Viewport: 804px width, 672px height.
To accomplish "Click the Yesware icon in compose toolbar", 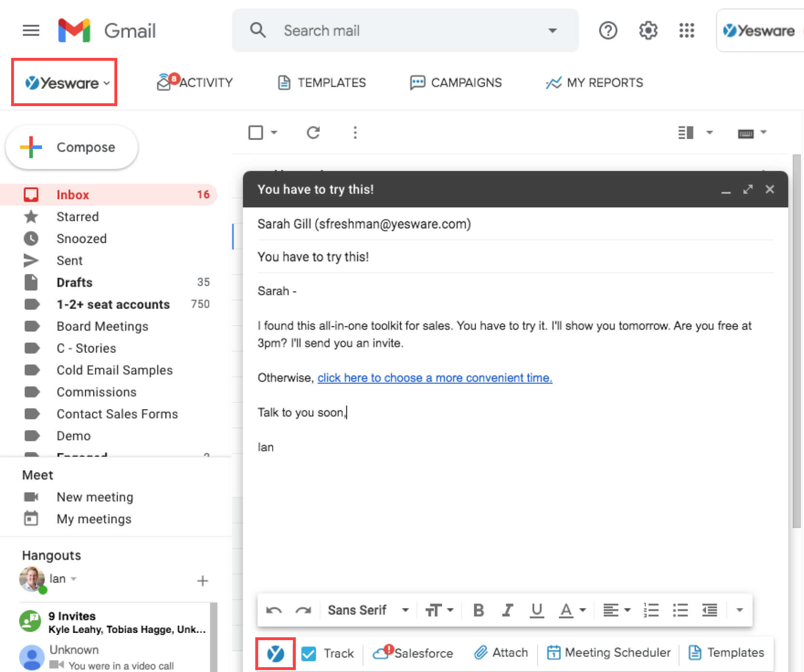I will 276,654.
